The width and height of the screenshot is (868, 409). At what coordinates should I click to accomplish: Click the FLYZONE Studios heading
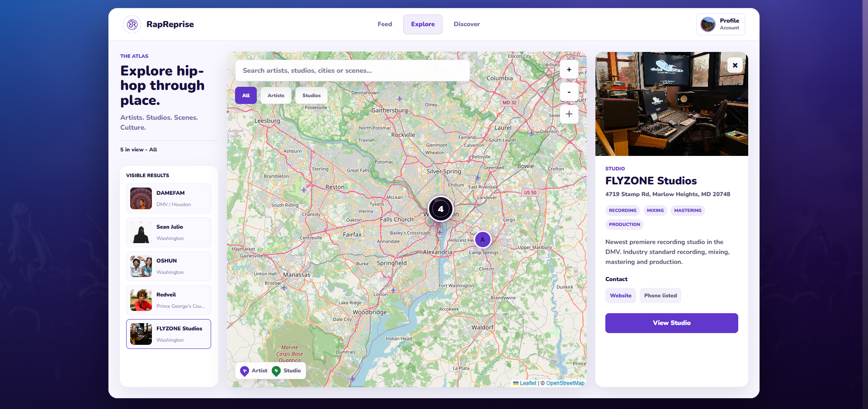coord(651,181)
